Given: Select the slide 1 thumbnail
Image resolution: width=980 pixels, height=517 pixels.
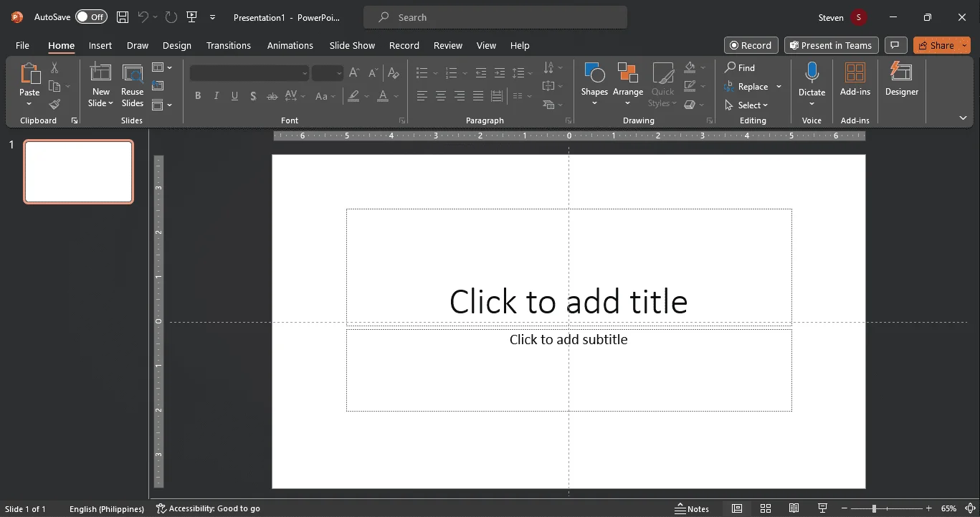Looking at the screenshot, I should point(79,172).
